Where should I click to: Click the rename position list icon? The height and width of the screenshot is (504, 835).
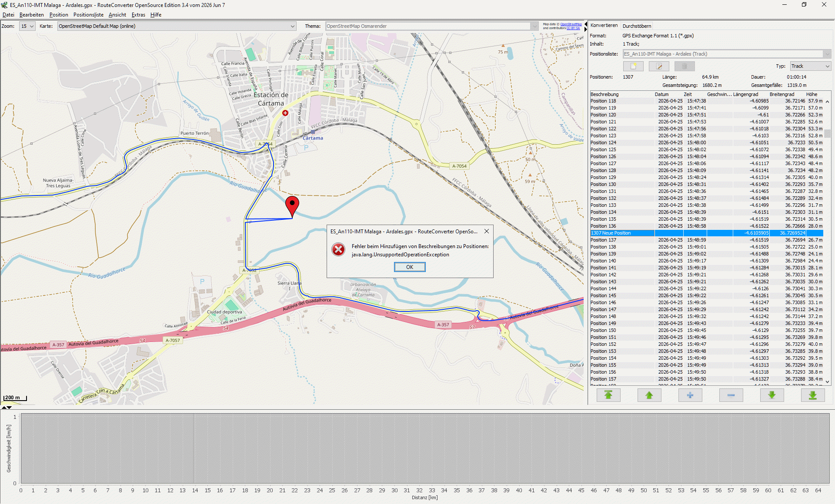(659, 66)
